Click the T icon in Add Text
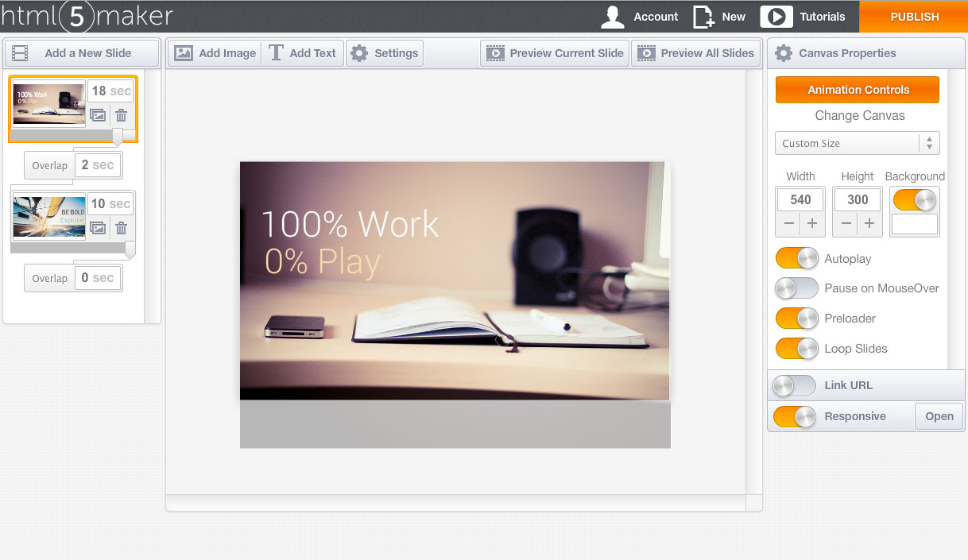Viewport: 968px width, 560px height. (276, 53)
